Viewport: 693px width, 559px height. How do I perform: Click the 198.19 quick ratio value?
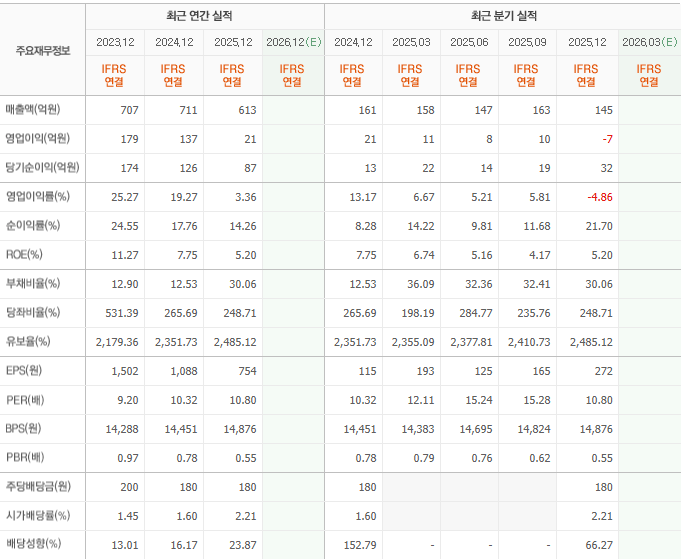coord(418,313)
